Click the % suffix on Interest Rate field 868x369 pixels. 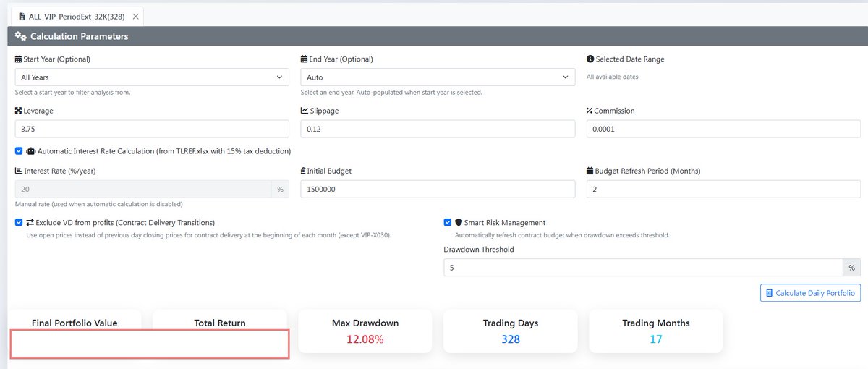(x=280, y=189)
